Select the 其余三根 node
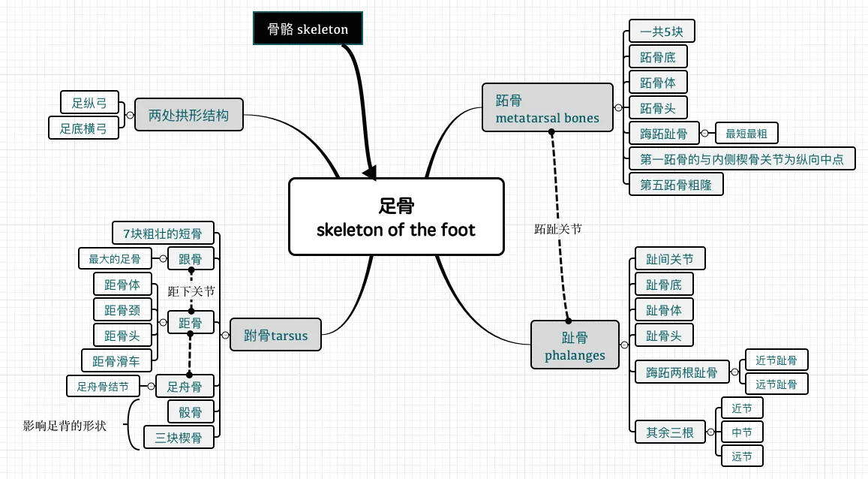This screenshot has width=868, height=479. coord(671,432)
